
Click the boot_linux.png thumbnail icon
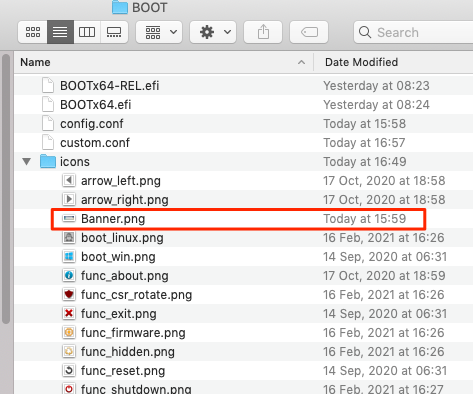point(69,238)
